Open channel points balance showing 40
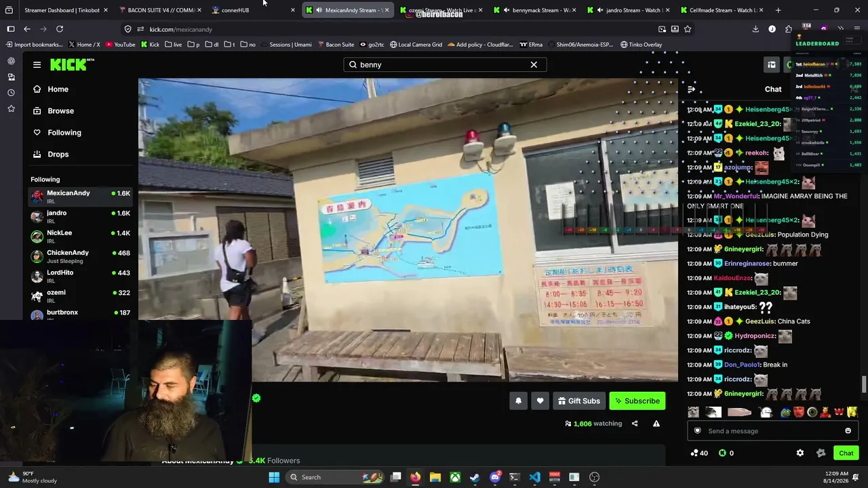 click(699, 453)
